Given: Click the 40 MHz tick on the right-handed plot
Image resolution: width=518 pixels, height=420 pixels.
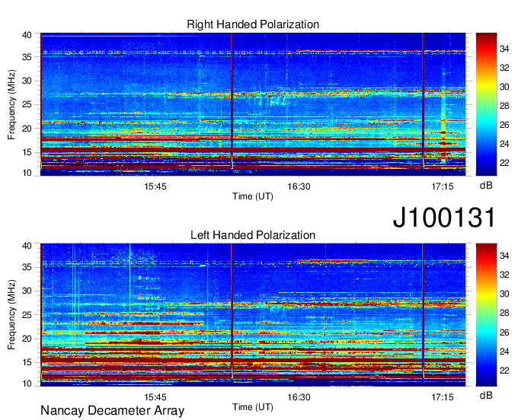Looking at the screenshot, I should [x=27, y=35].
